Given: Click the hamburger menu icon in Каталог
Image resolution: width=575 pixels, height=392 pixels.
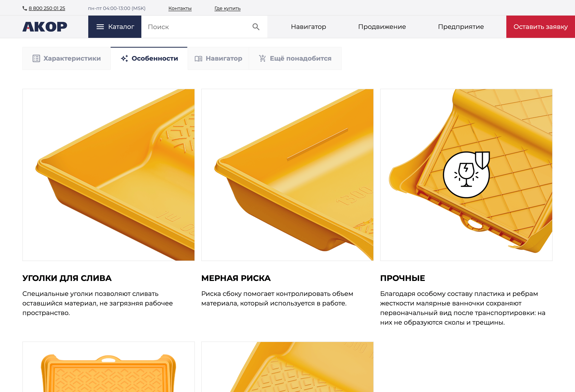Looking at the screenshot, I should point(100,27).
